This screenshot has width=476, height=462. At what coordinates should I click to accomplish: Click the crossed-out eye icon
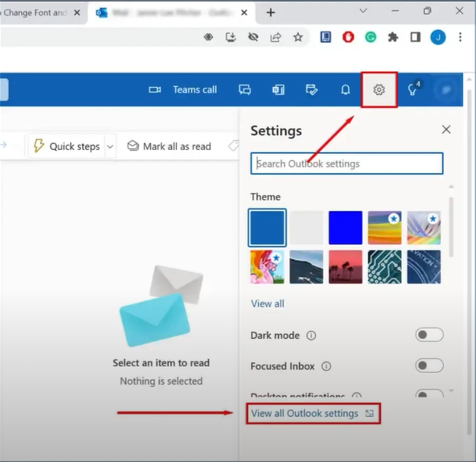click(253, 37)
